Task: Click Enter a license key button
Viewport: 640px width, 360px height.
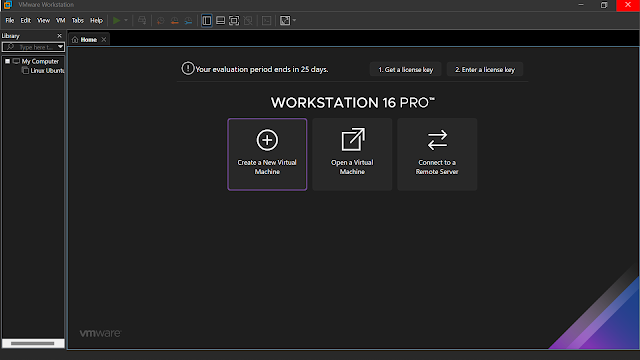Action: coord(485,69)
